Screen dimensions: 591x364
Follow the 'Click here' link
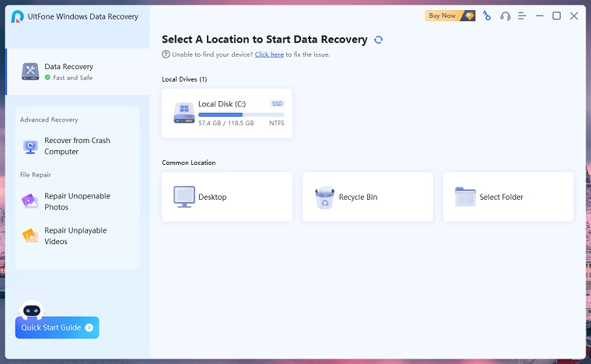point(269,54)
